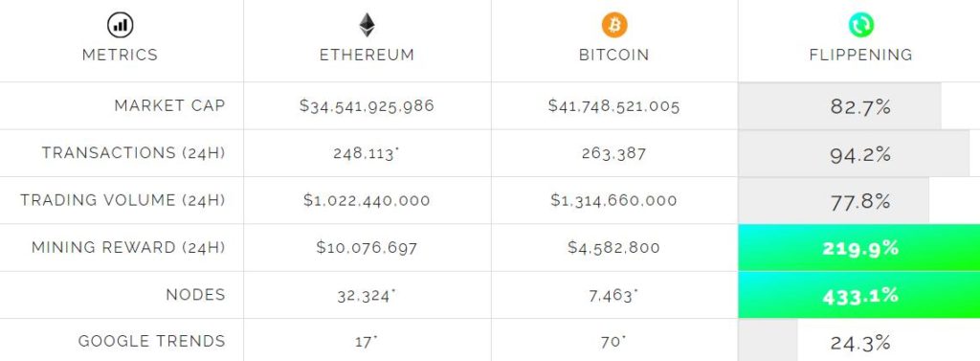The height and width of the screenshot is (361, 980).
Task: Click the green 219.9% mining reward bar
Action: pos(859,248)
